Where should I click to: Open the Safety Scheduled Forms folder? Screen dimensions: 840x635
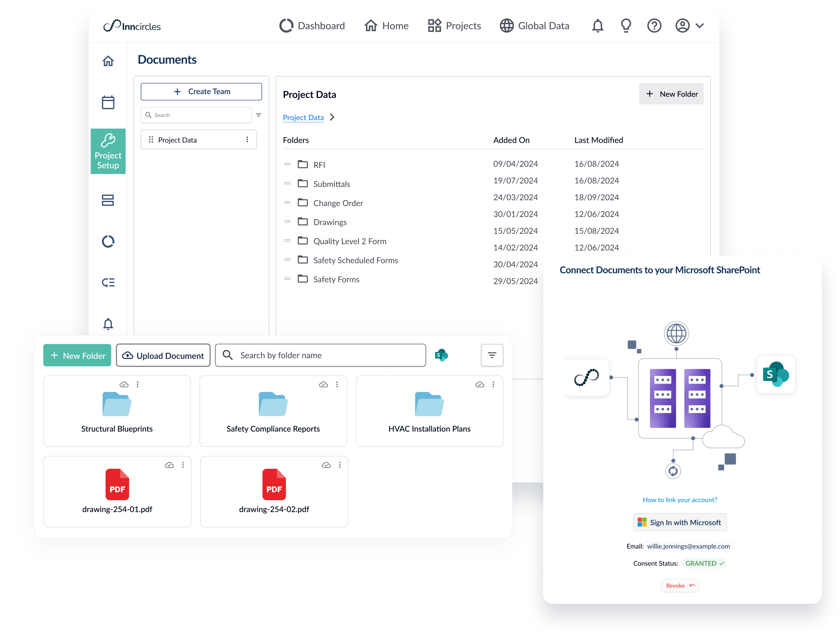(x=356, y=260)
